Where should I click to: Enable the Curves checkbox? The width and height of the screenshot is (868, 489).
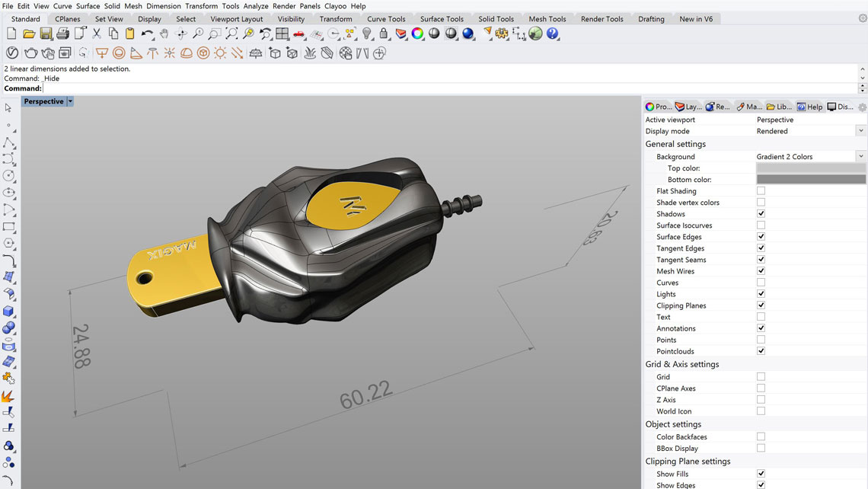pyautogui.click(x=761, y=283)
